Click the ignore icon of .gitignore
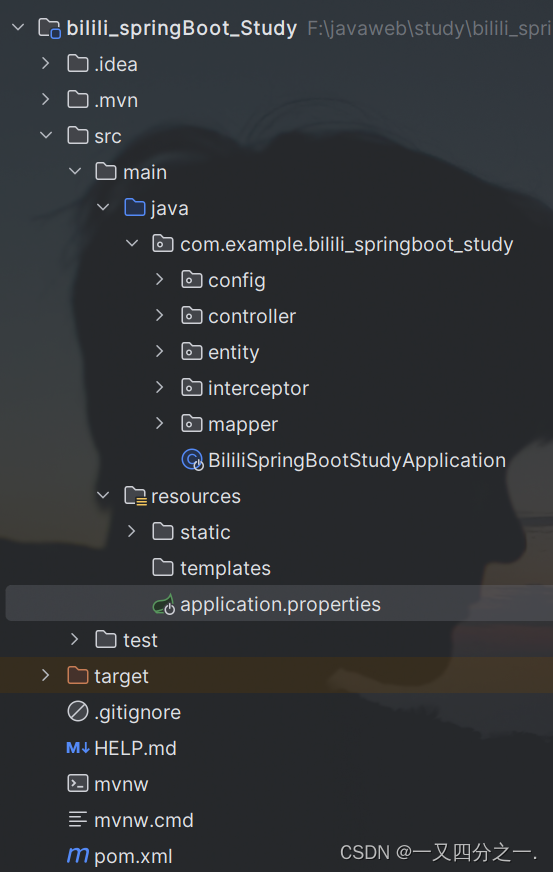This screenshot has width=553, height=872. click(x=78, y=711)
